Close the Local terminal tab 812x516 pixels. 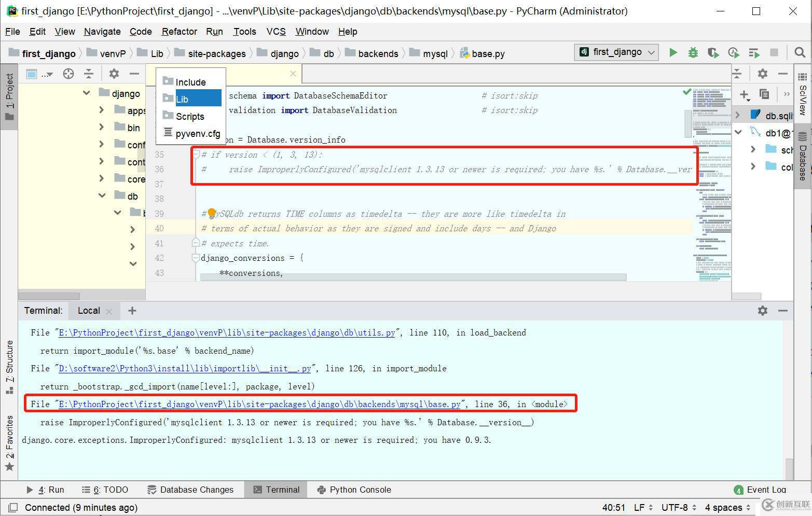pyautogui.click(x=109, y=311)
